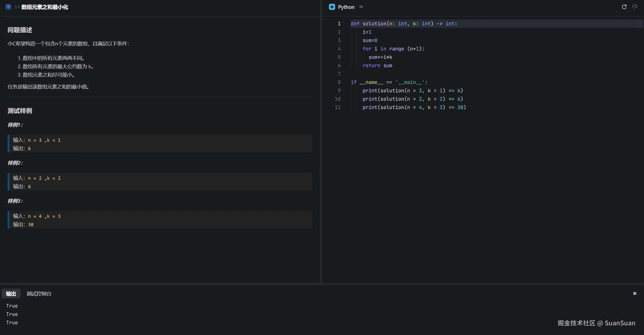Viewport: 644px width, 335px height.
Task: Click vertical divider between problem and editor
Action: click(321, 150)
